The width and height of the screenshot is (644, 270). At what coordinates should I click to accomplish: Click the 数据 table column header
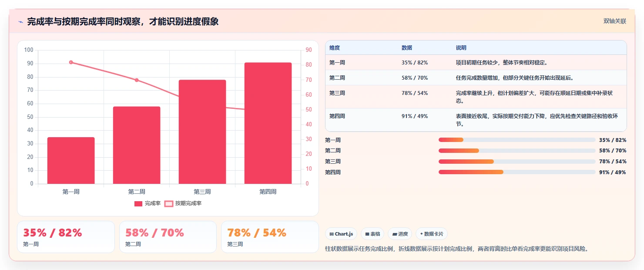click(407, 48)
